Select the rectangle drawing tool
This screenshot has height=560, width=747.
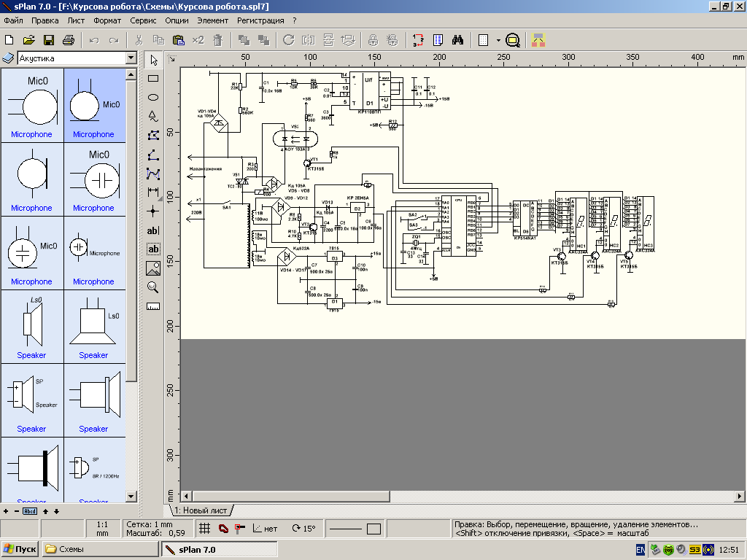pyautogui.click(x=153, y=78)
